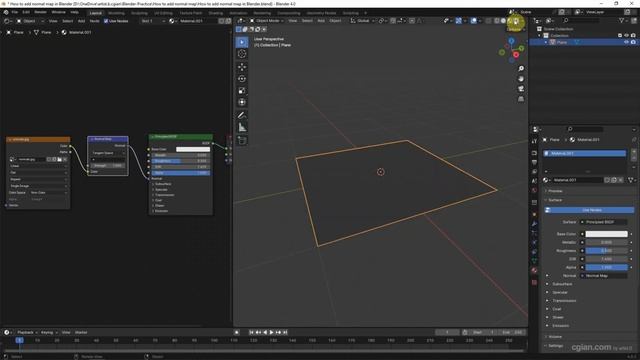Viewport: 640px width, 360px height.
Task: Switch to the Modeling workspace tab
Action: (116, 13)
